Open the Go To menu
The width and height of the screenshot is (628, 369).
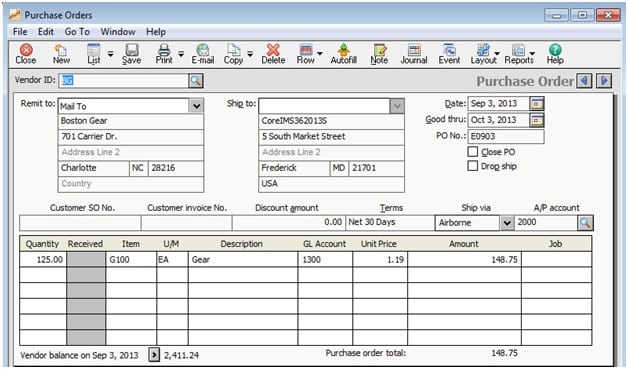[77, 32]
